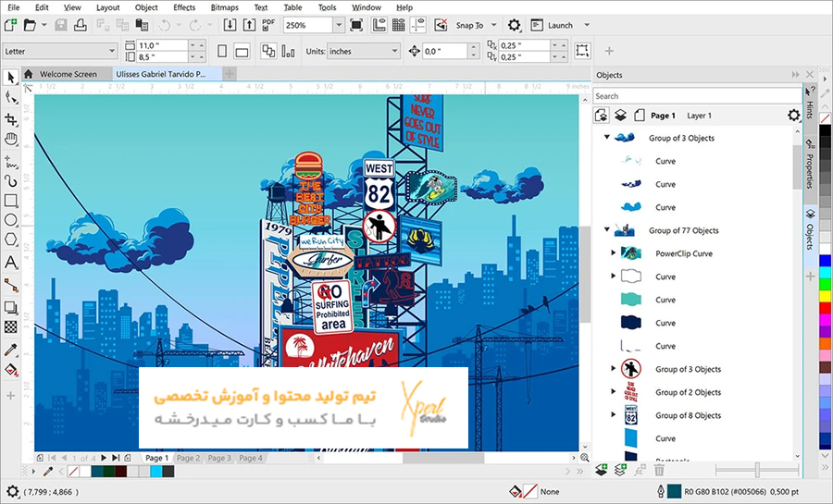The image size is (833, 504).
Task: Open the zoom level 250% dropdown
Action: click(339, 25)
